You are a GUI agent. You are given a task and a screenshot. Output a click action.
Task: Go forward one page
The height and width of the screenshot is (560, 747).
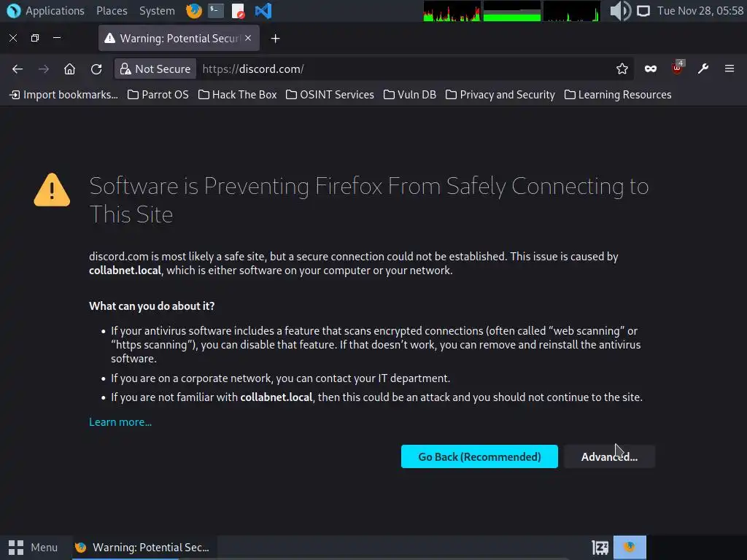coord(43,69)
